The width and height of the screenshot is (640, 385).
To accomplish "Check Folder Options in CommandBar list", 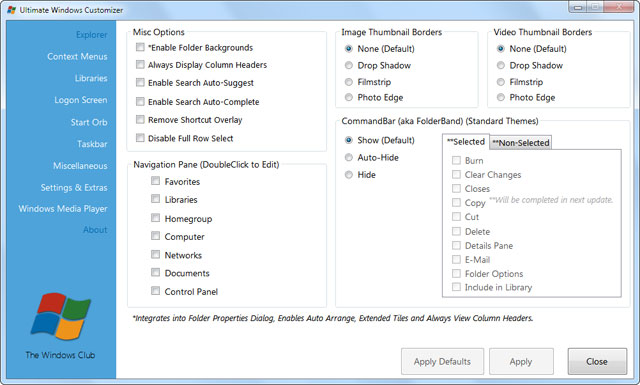I will point(456,273).
